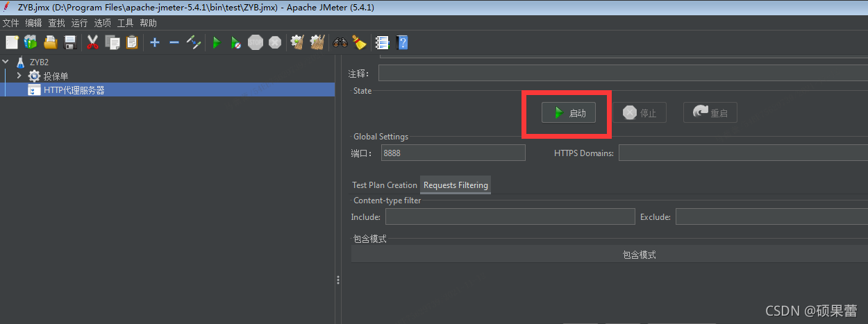The width and height of the screenshot is (868, 324).
Task: Click the Toggle enable/disable icon
Action: pyautogui.click(x=194, y=42)
